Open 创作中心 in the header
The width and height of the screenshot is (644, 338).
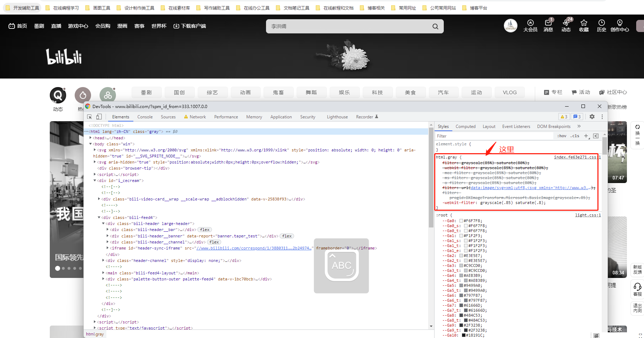(620, 26)
